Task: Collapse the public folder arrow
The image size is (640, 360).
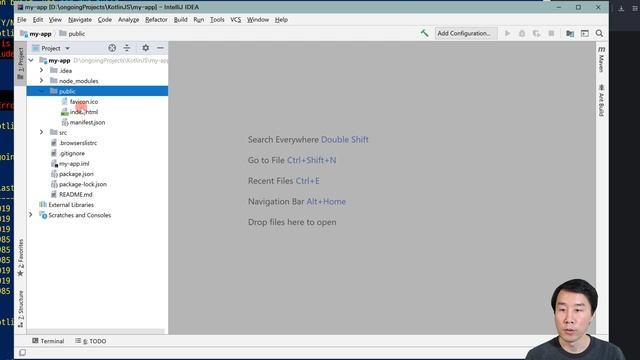Action: (41, 91)
